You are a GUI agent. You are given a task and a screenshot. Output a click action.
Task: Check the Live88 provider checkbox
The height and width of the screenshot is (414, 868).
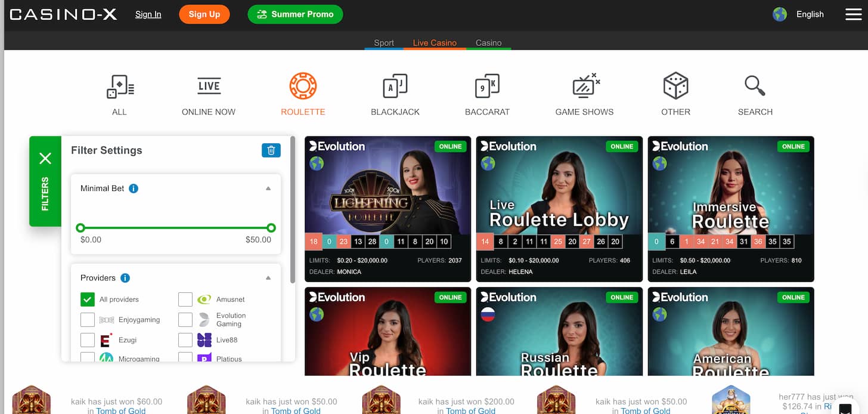pos(185,340)
